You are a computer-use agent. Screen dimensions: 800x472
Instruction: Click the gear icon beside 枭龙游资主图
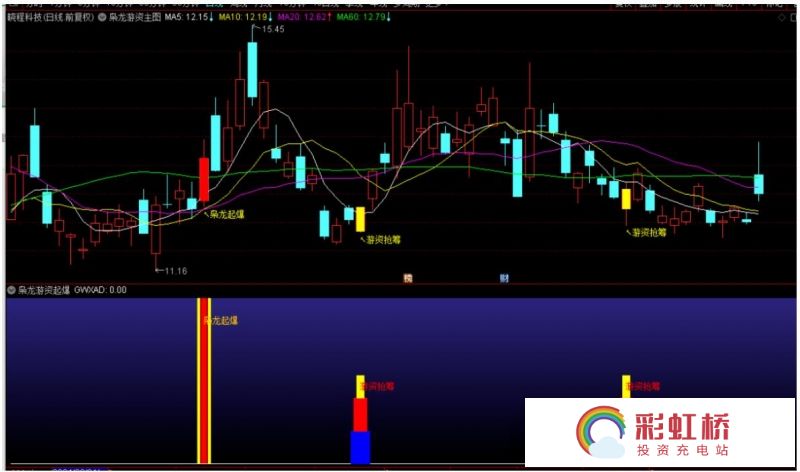[102, 18]
